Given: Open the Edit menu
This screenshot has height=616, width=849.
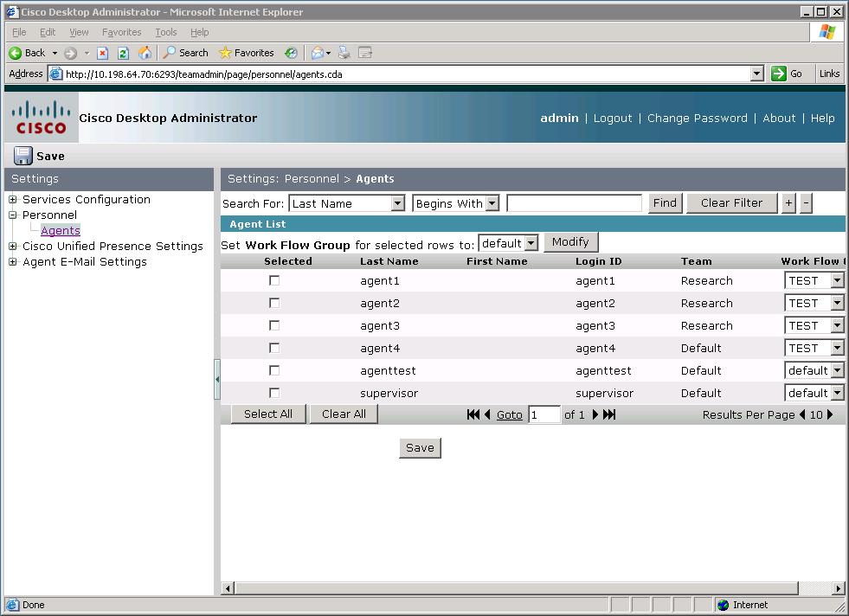Looking at the screenshot, I should [x=48, y=33].
